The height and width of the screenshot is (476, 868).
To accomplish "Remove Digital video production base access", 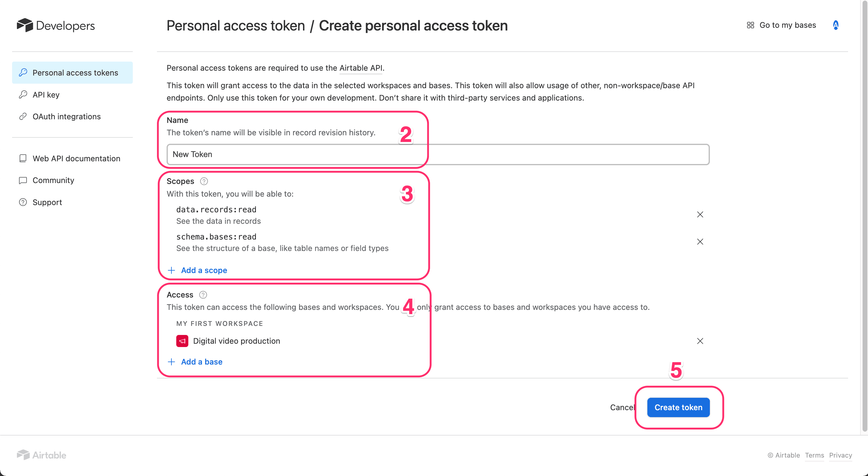I will click(700, 341).
